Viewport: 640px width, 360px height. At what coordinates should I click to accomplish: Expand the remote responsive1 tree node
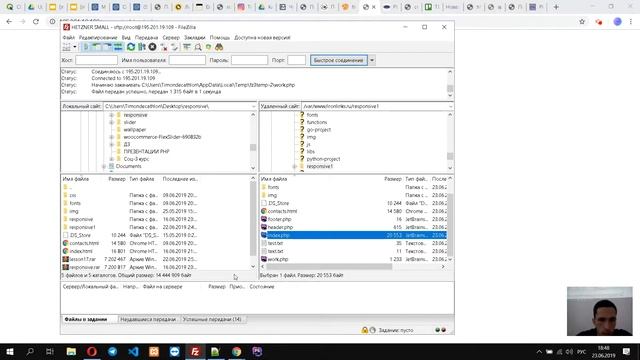[295, 167]
